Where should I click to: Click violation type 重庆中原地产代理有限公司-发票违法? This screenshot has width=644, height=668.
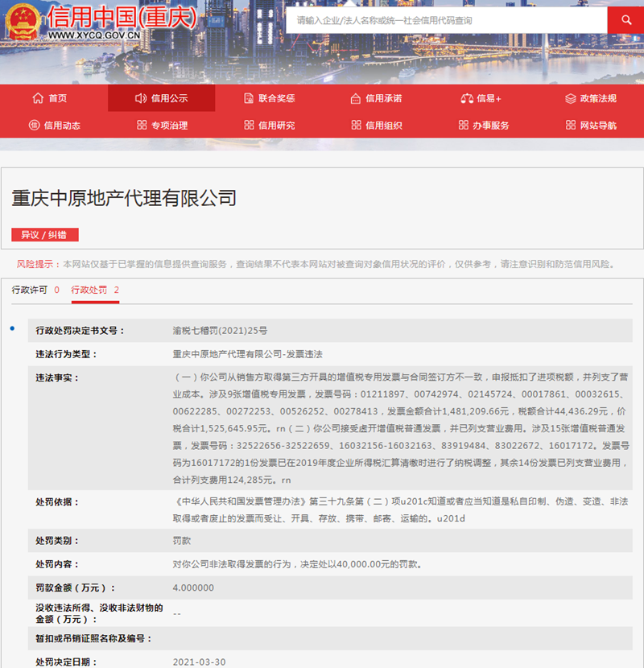pyautogui.click(x=248, y=354)
